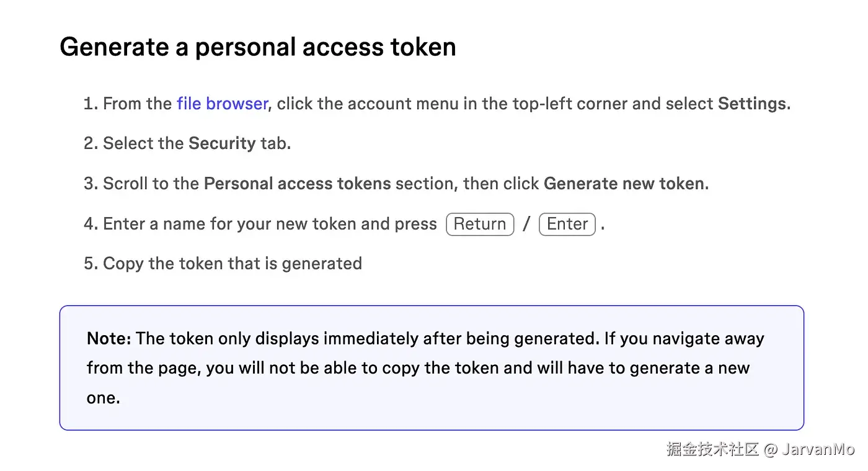Select the bold "Security" word in step 2

tap(222, 143)
